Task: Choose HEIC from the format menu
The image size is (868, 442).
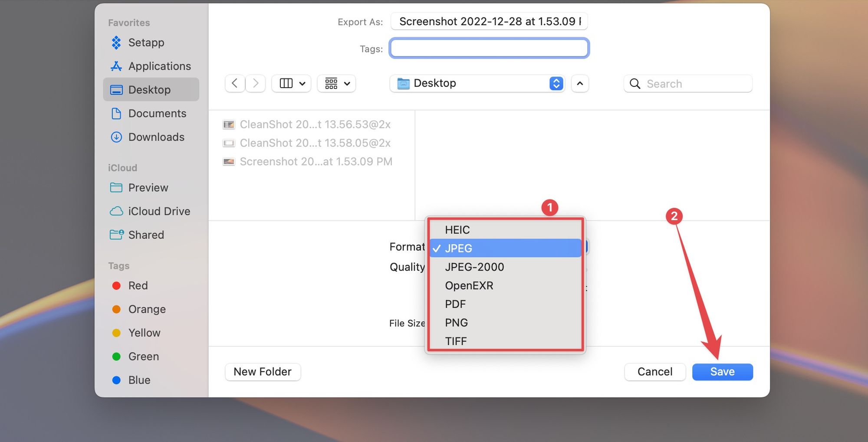Action: coord(457,230)
